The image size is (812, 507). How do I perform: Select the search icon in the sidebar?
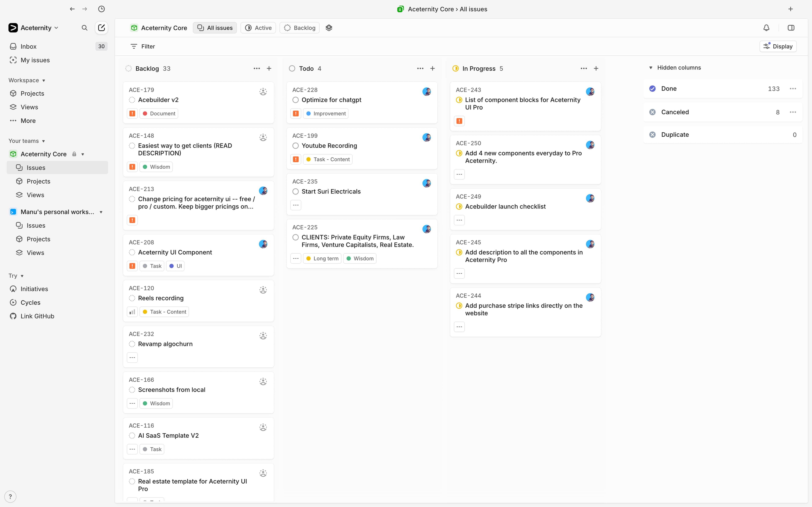click(x=85, y=28)
